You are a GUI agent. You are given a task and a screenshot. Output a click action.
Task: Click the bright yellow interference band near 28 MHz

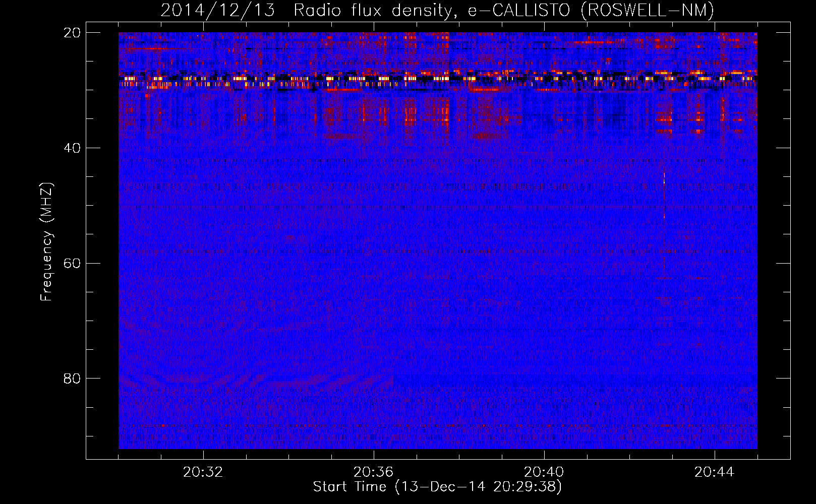438,79
